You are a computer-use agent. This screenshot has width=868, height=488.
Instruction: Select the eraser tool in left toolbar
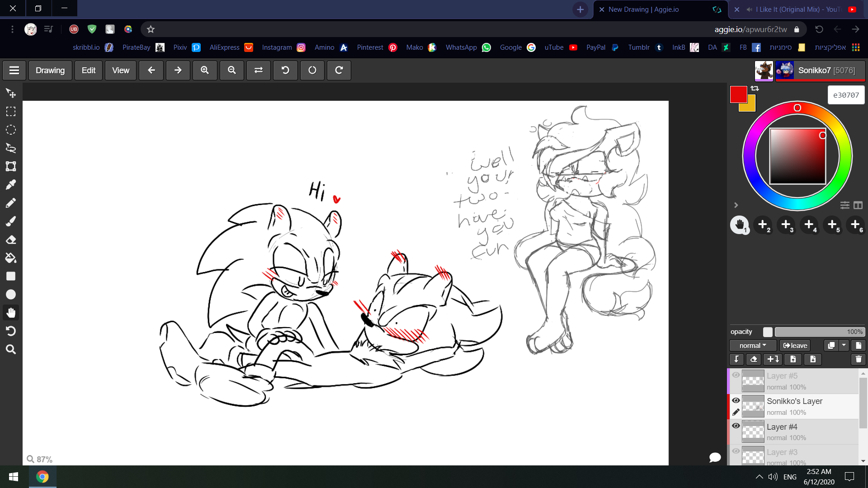11,239
